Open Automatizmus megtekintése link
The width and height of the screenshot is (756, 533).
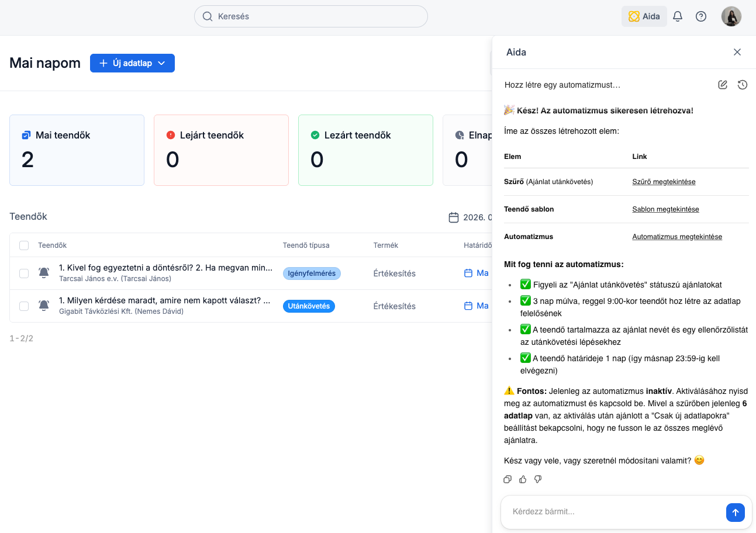676,237
